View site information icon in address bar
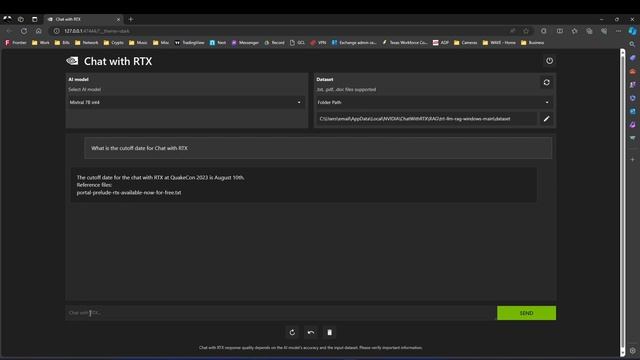Viewport: 640px width, 360px height. coord(56,31)
